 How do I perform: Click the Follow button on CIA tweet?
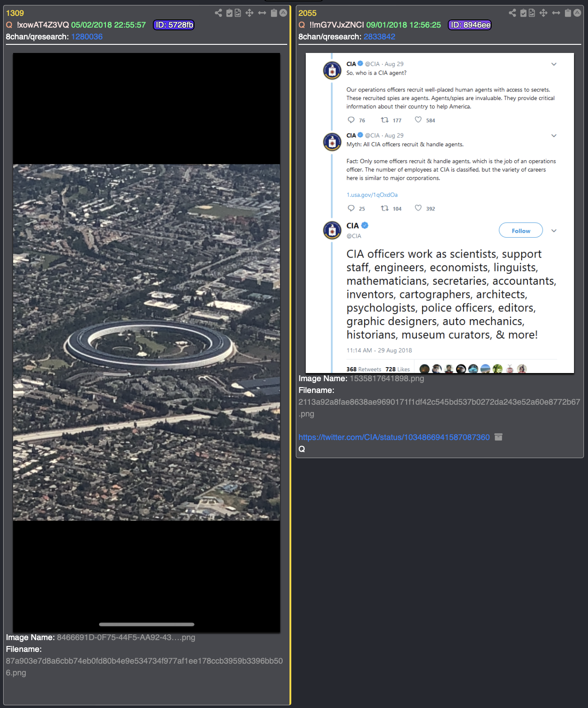[521, 230]
